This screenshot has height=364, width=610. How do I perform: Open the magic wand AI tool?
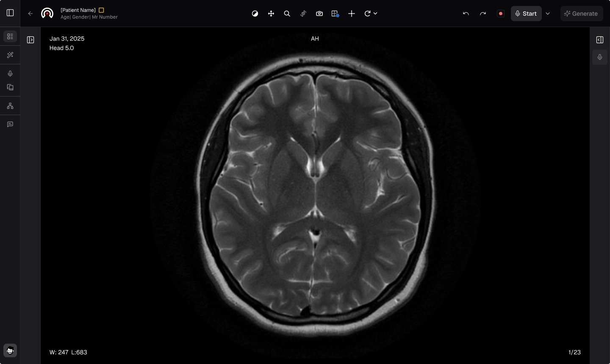10,55
